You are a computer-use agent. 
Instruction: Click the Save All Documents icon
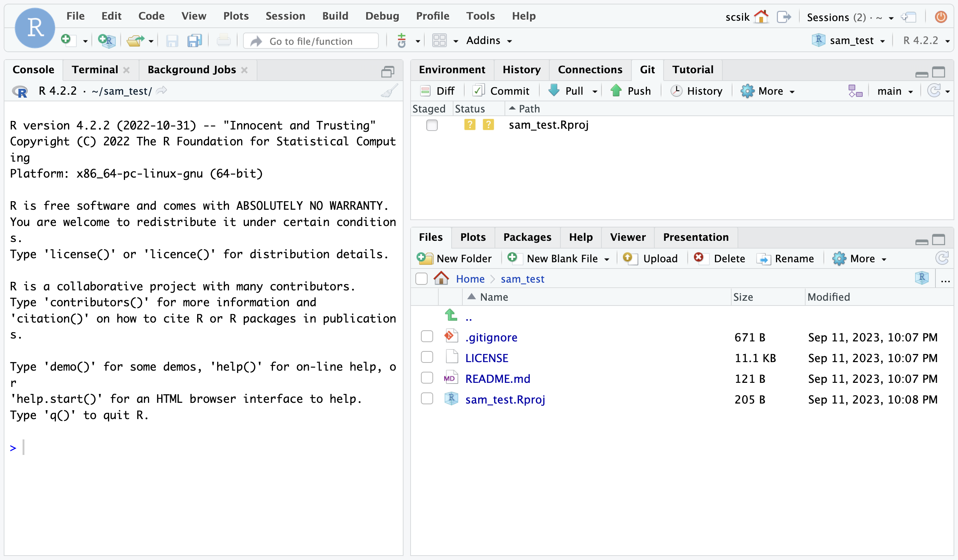194,40
